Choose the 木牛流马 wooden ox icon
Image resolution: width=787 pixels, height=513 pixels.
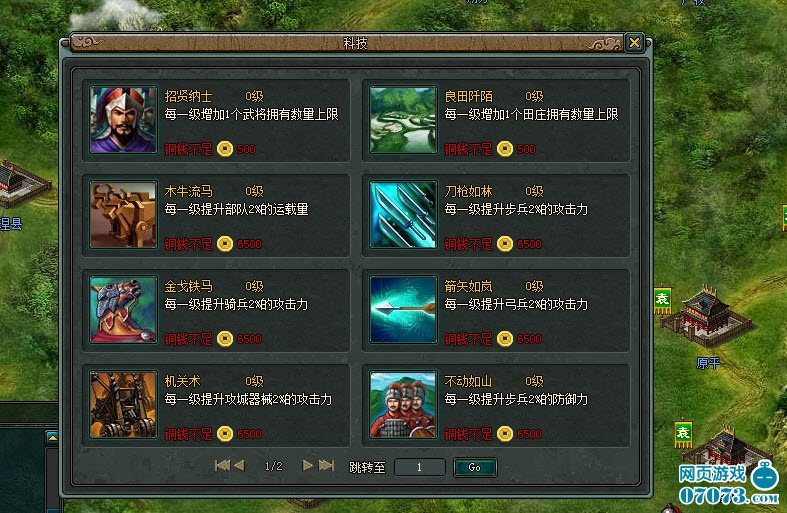[x=123, y=215]
